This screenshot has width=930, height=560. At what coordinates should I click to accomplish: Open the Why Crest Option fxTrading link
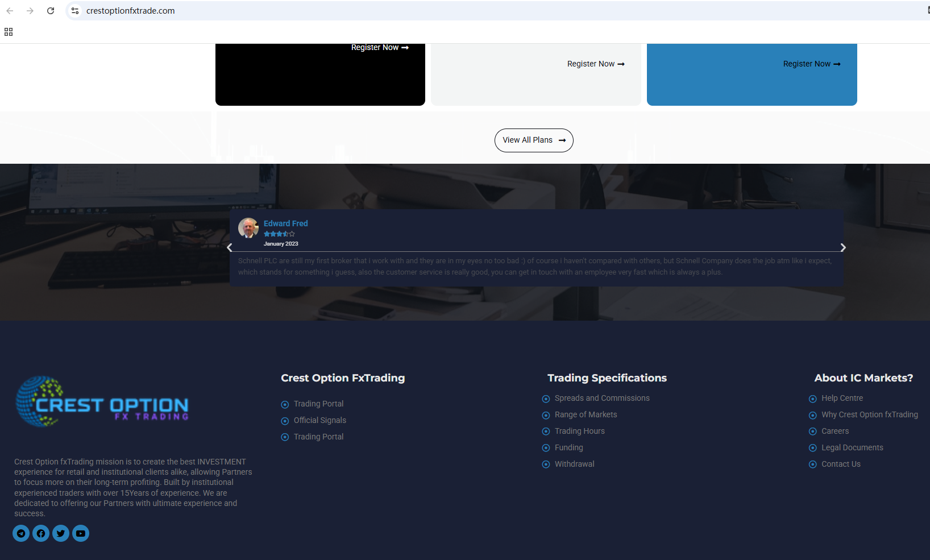click(x=870, y=414)
